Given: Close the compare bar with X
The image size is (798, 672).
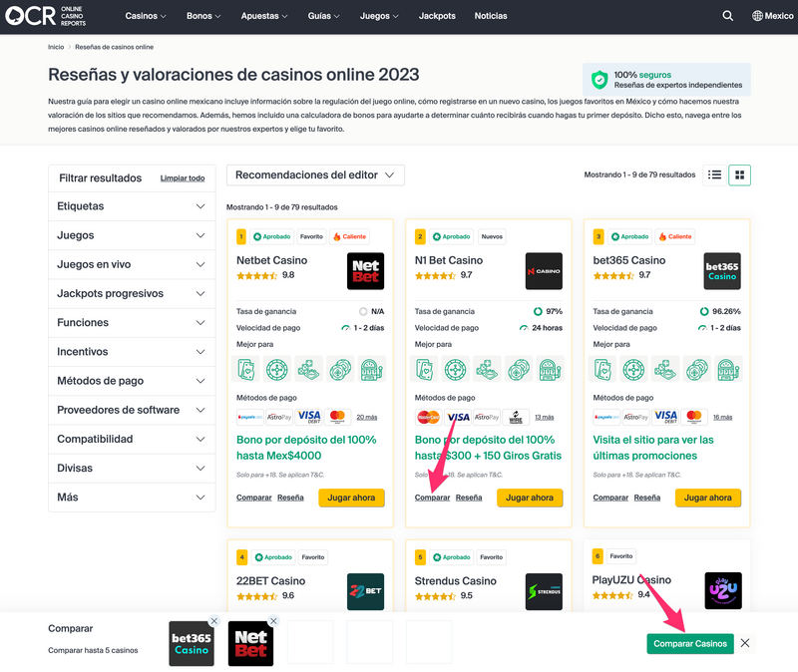Looking at the screenshot, I should [x=744, y=643].
